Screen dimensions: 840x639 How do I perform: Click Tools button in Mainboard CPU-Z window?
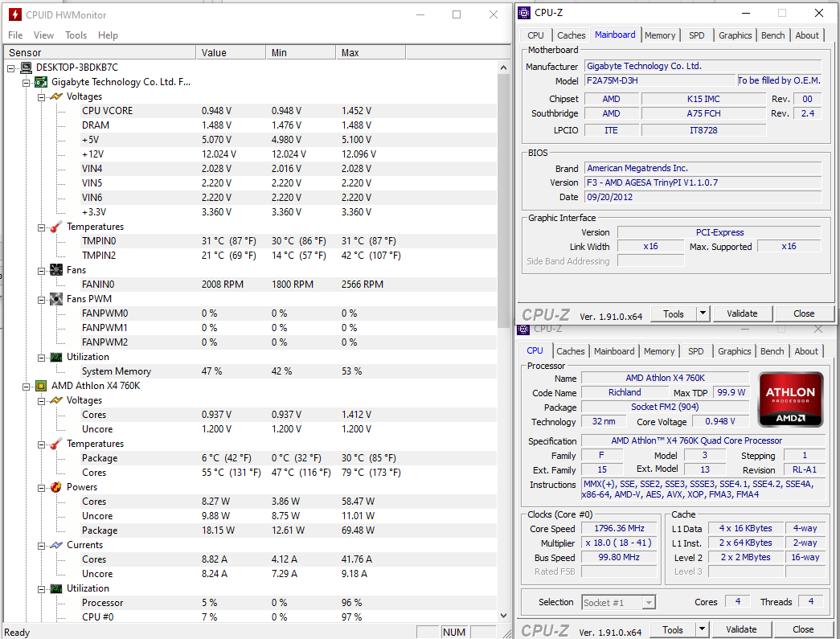[x=674, y=314]
